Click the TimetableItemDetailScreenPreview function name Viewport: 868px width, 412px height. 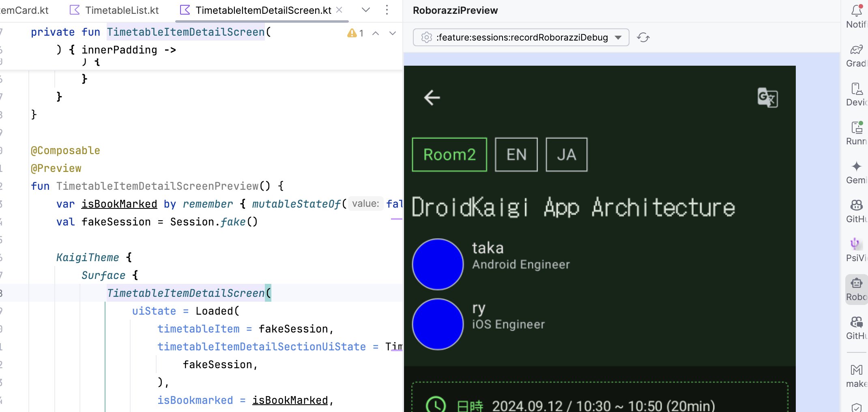tap(157, 186)
